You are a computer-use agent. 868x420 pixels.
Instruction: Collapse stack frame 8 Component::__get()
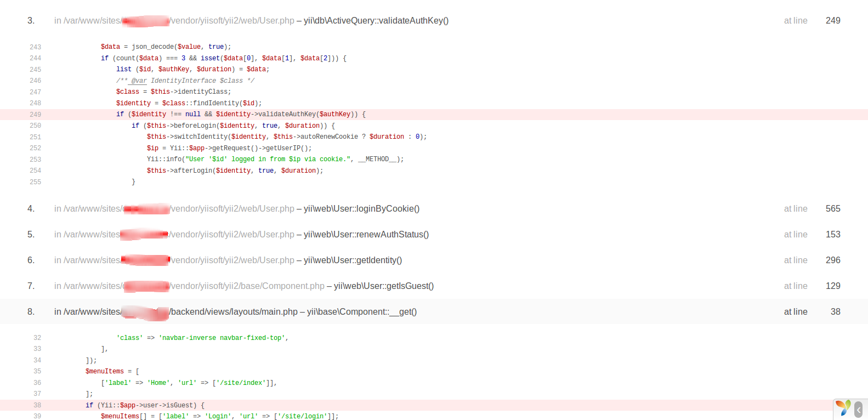(x=434, y=312)
